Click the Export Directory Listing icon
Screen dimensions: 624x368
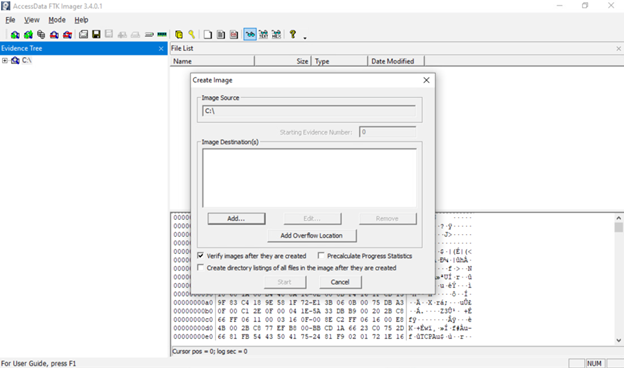(x=234, y=35)
